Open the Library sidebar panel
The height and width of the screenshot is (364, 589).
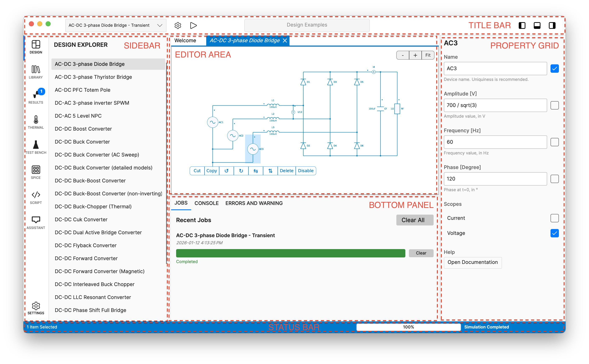tap(36, 72)
